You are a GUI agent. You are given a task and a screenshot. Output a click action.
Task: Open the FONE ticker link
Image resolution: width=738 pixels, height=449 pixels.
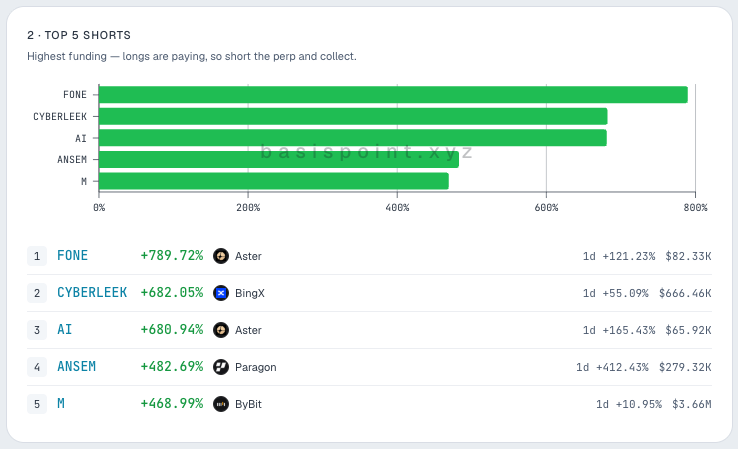(x=72, y=256)
